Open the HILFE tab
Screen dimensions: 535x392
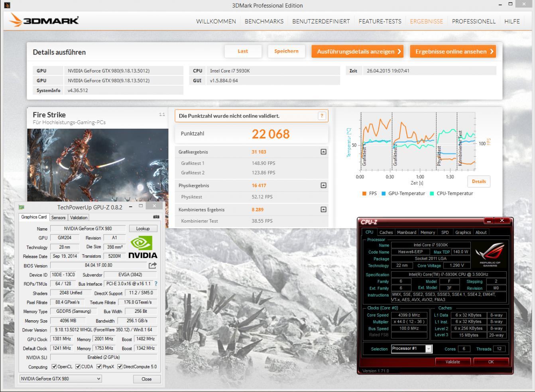pyautogui.click(x=512, y=22)
